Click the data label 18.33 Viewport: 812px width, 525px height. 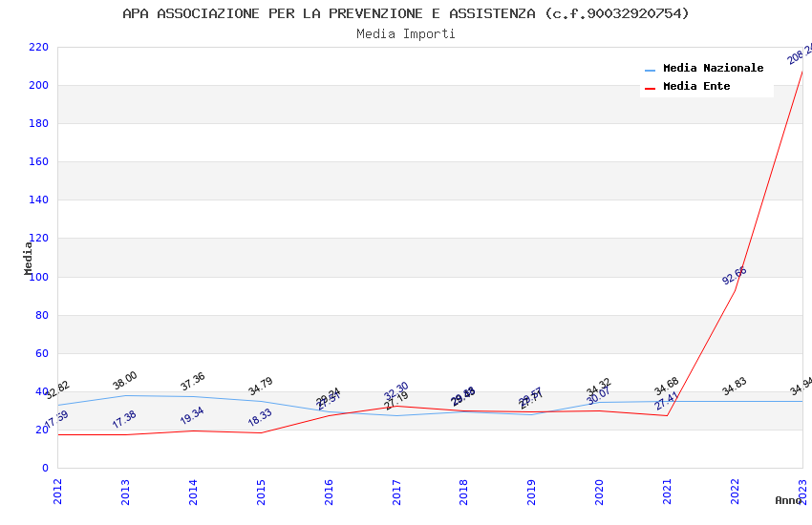point(260,417)
